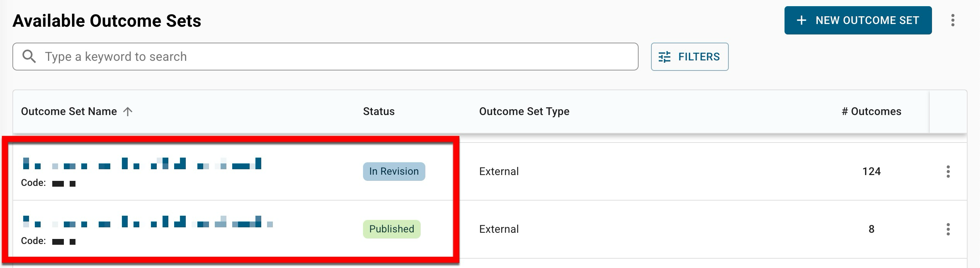Image resolution: width=980 pixels, height=268 pixels.
Task: Open the Published outcome set name link
Action: pyautogui.click(x=147, y=222)
